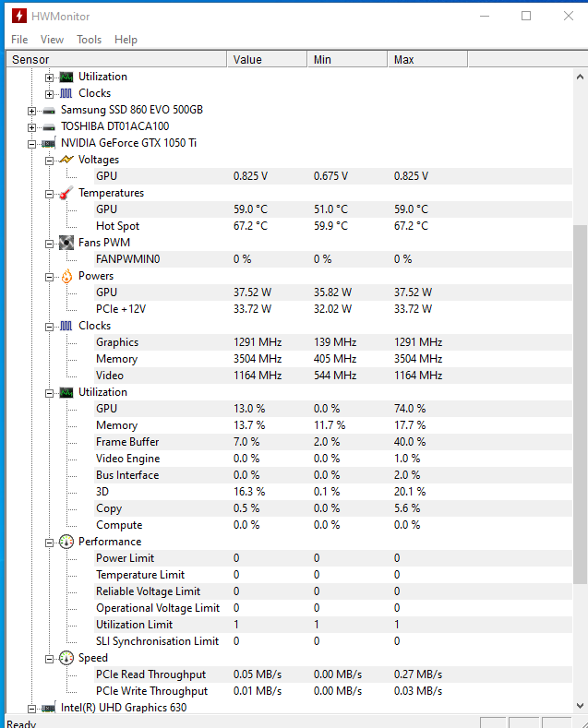Image resolution: width=588 pixels, height=728 pixels.
Task: Collapse the NVIDIA GeForce GTX 1050 Ti node
Action: click(31, 144)
